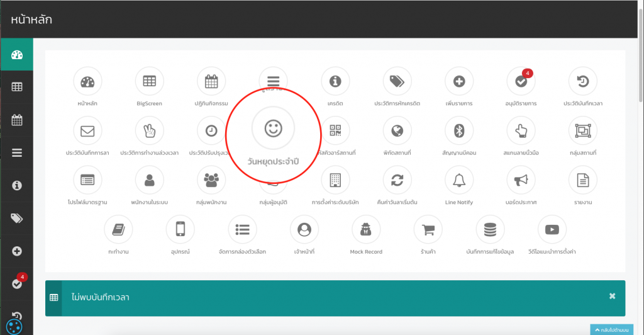Click the กลุ่มผู้อนุมัติ label
This screenshot has height=335, width=644.
click(x=273, y=202)
